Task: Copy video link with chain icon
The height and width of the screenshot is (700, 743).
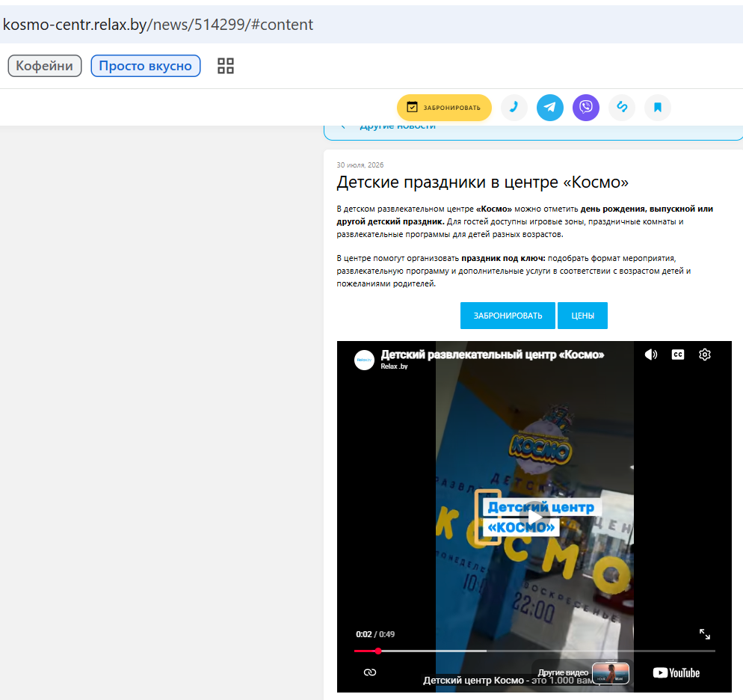Action: click(370, 672)
